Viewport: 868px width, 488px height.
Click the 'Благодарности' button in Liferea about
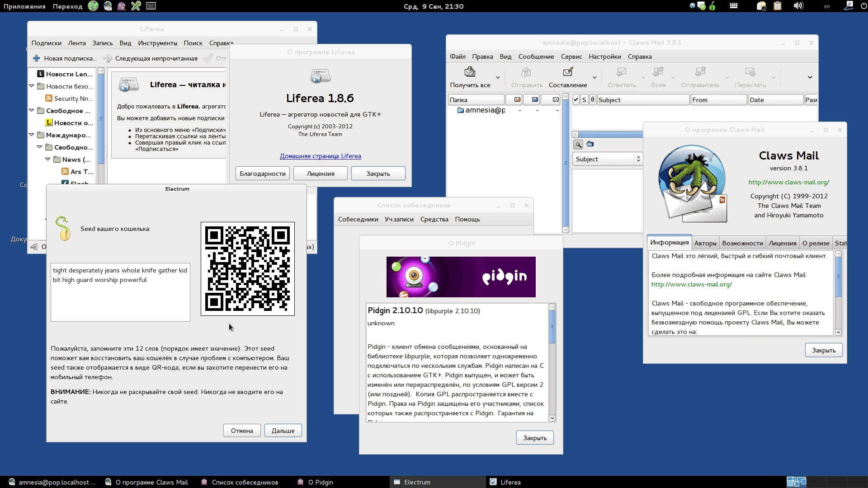tap(263, 174)
